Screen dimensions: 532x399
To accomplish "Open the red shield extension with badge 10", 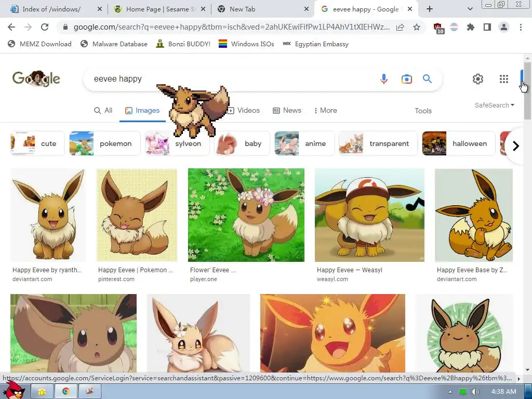I will 438,28.
